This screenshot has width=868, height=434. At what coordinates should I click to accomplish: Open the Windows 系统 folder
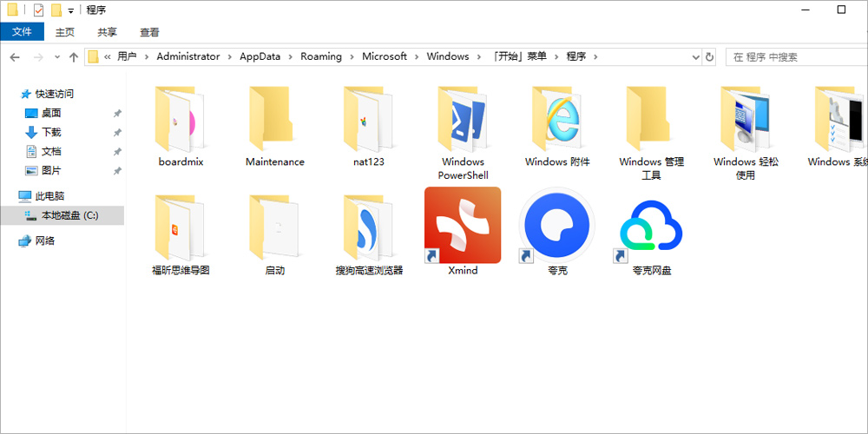pos(838,126)
